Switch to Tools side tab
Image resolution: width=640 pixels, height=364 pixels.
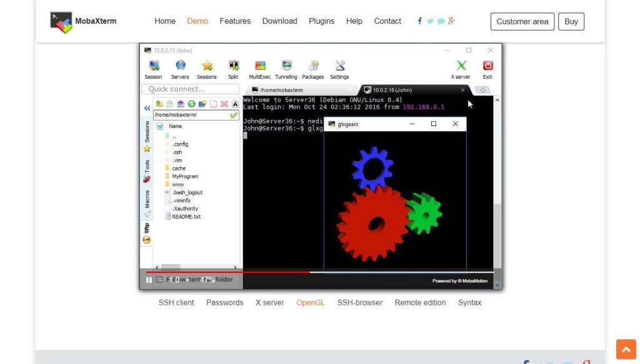coord(147,171)
